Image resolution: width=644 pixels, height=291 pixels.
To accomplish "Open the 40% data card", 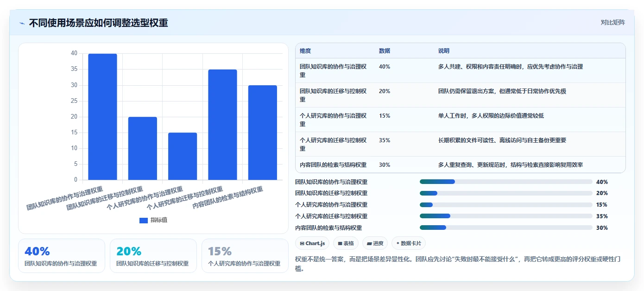I will (62, 256).
